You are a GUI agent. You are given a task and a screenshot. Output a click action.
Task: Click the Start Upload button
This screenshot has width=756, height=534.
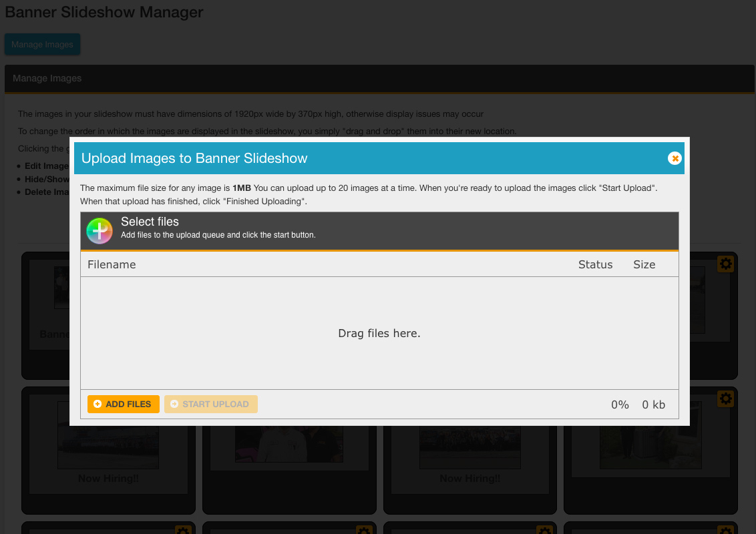tap(210, 404)
